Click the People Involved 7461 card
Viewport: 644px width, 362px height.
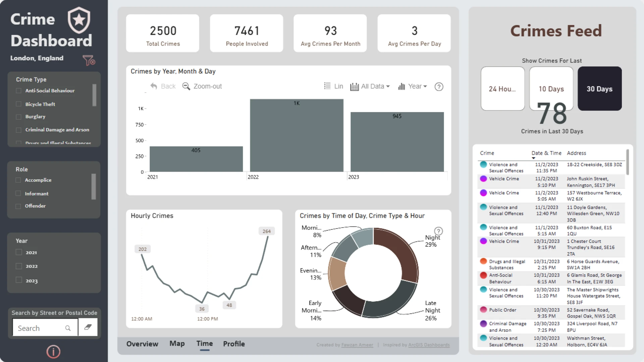247,33
